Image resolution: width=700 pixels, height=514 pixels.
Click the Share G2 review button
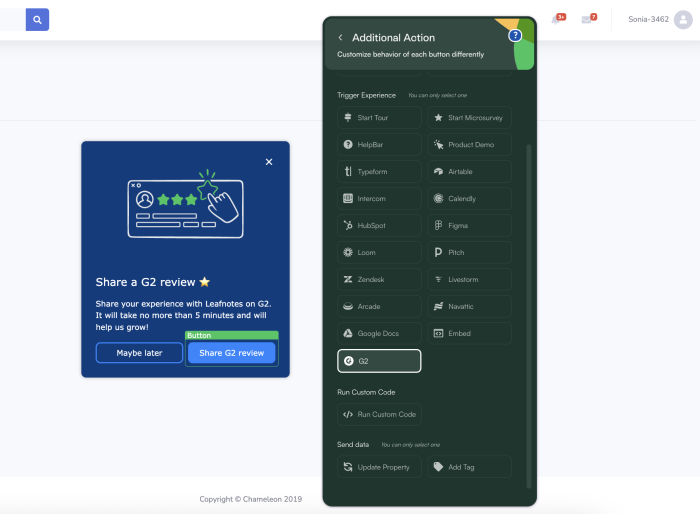(x=231, y=353)
